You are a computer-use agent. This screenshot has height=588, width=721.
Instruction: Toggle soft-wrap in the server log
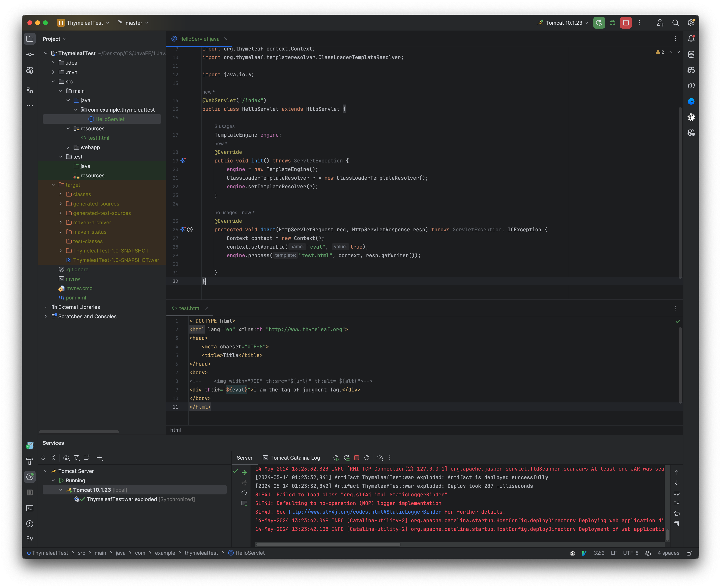[677, 493]
